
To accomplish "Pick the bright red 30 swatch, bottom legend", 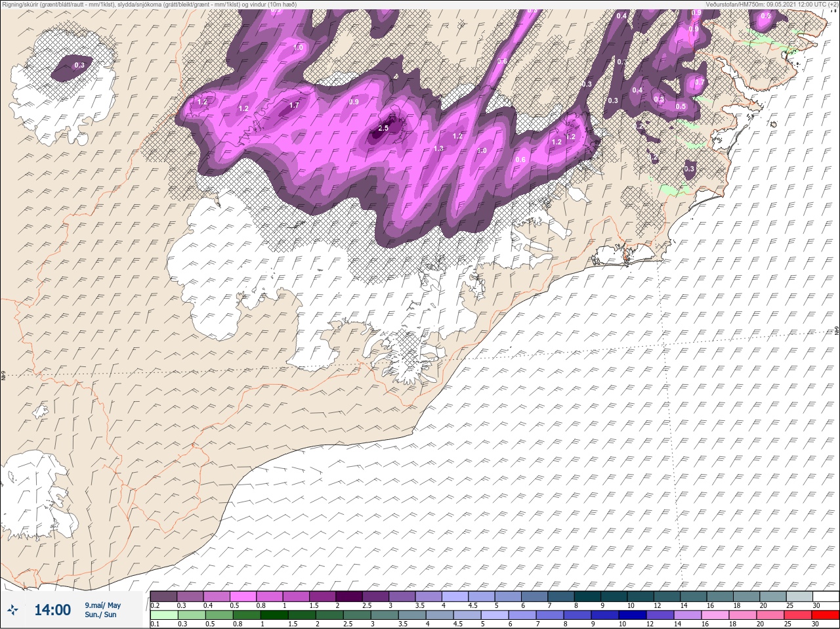I will pos(826,615).
